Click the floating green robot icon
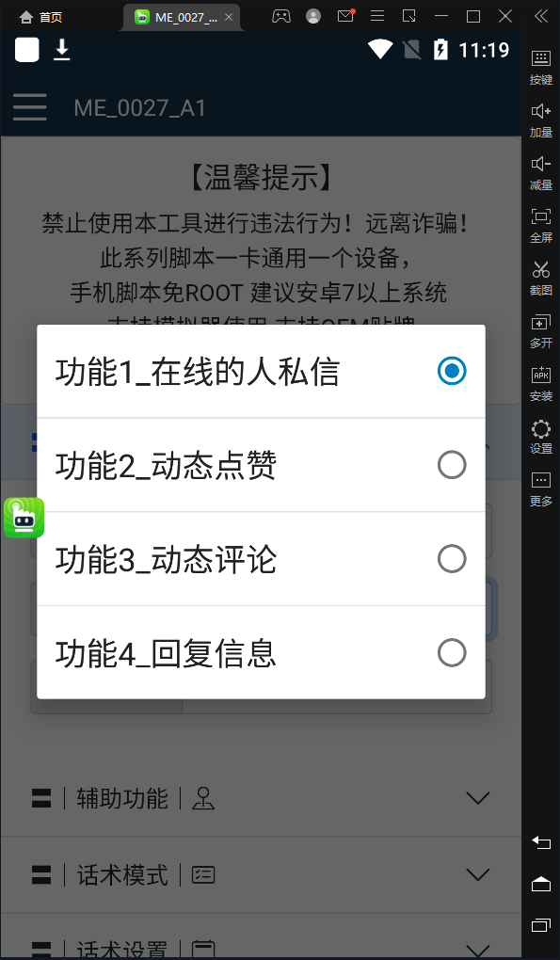The image size is (560, 960). point(24,518)
